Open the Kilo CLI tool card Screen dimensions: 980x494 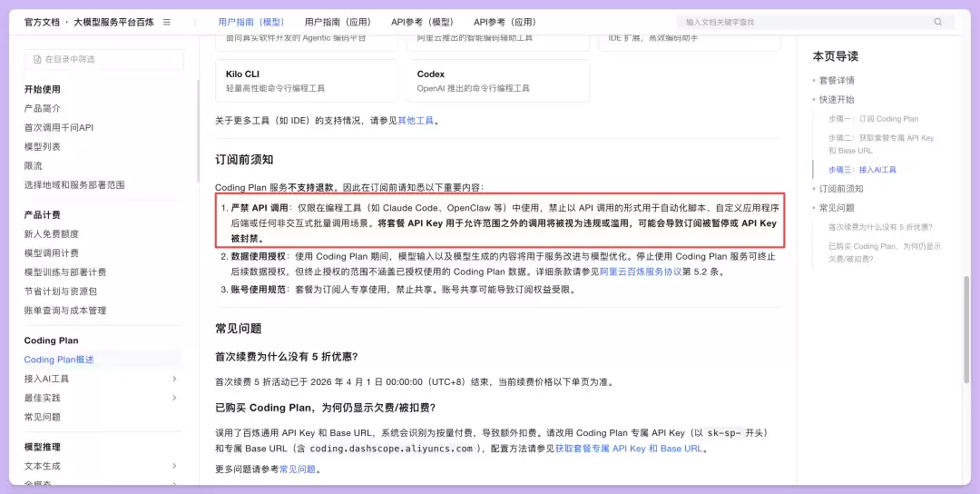point(307,81)
